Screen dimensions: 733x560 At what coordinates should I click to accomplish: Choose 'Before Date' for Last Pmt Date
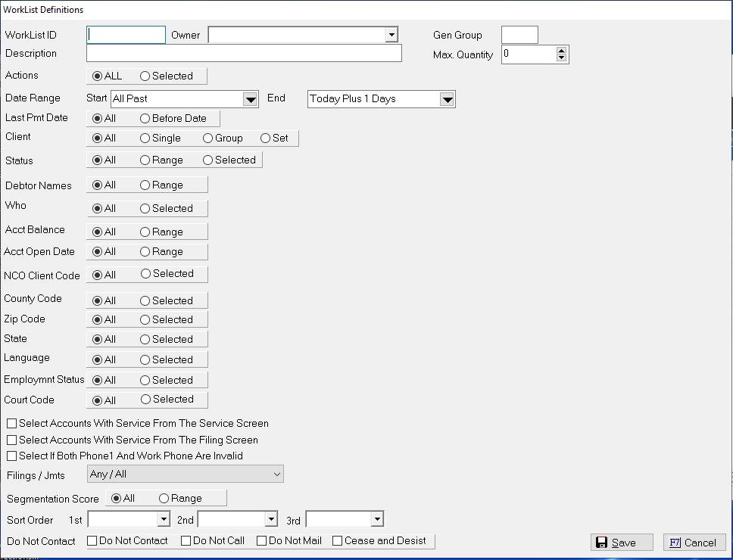tap(145, 119)
